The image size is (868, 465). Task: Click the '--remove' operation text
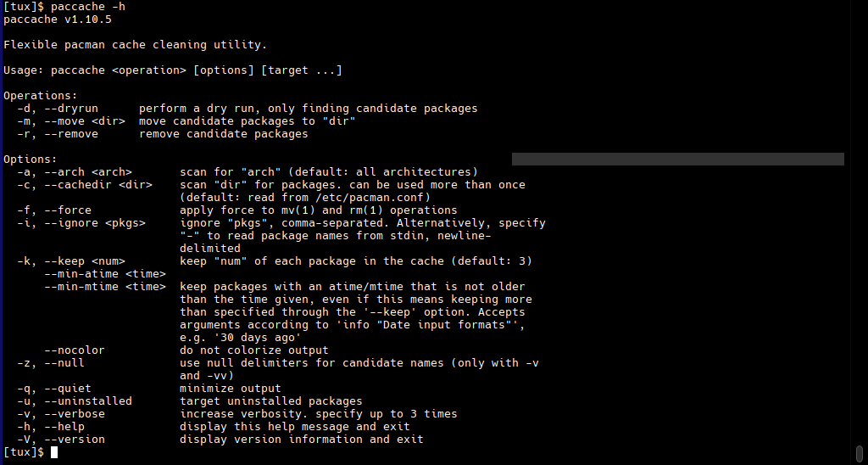71,134
